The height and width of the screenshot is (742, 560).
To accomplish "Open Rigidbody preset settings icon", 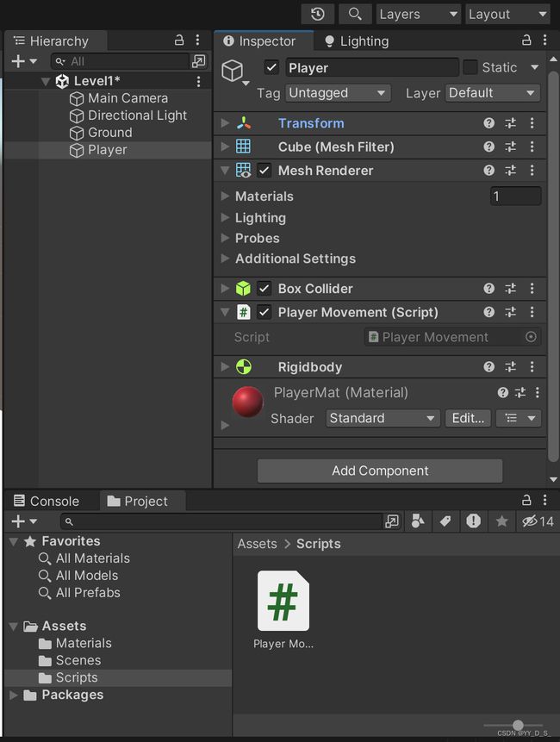I will pos(510,367).
